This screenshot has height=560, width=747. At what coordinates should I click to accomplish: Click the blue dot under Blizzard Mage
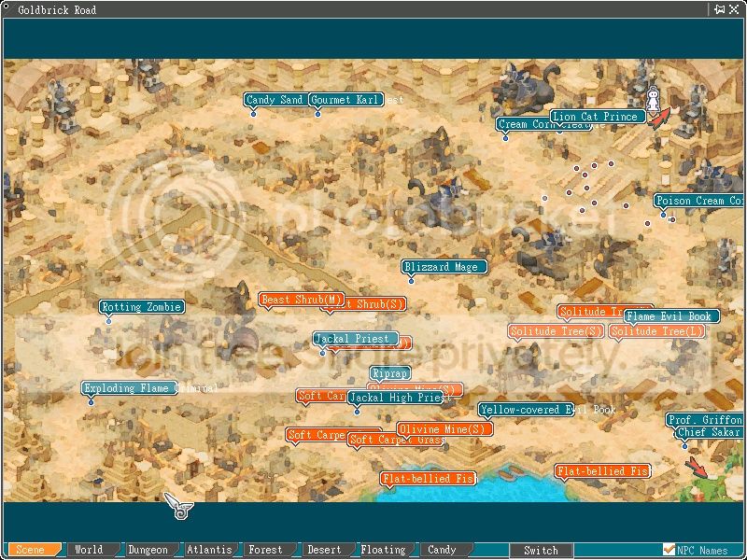pos(411,281)
